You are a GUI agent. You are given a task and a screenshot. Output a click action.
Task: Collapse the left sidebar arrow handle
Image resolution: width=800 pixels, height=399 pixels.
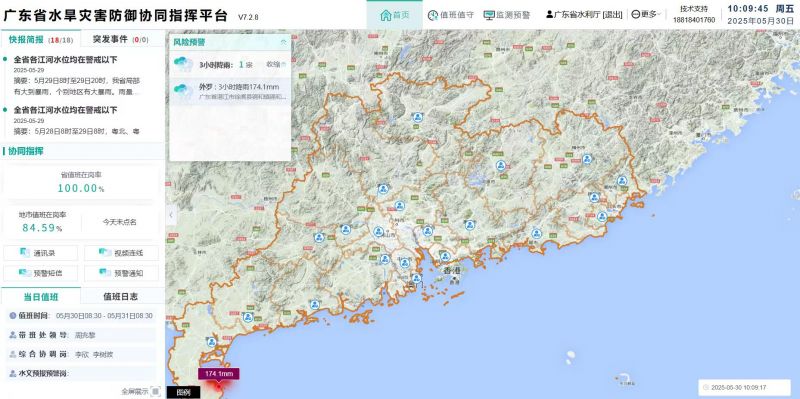pyautogui.click(x=171, y=215)
